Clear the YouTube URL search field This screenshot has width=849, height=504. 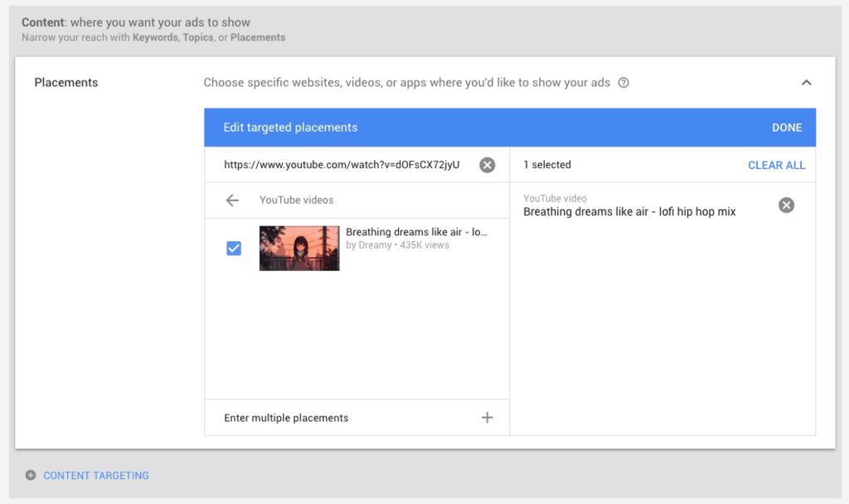[x=487, y=165]
